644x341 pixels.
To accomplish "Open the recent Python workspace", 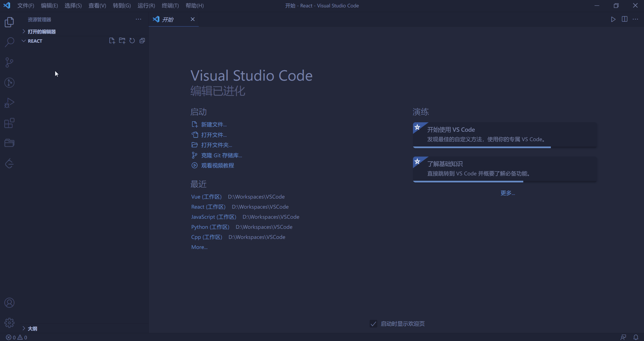I will [x=210, y=227].
